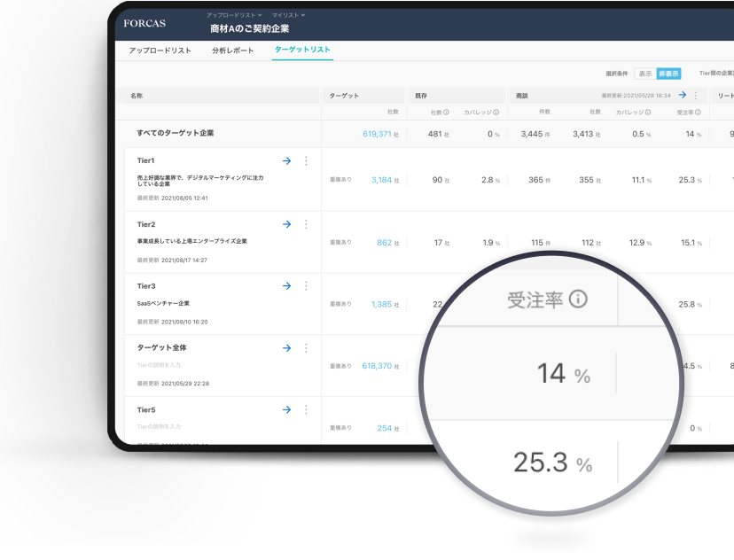Set selection condition to 表示
Image resolution: width=734 pixels, height=560 pixels.
point(645,74)
